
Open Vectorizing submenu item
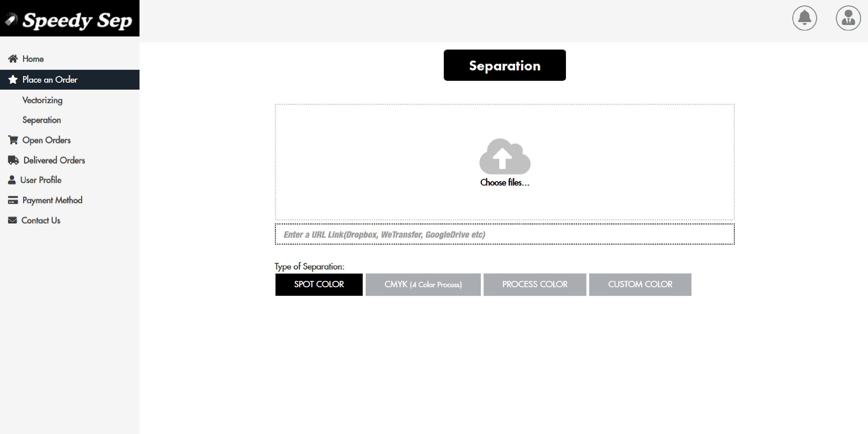click(43, 100)
